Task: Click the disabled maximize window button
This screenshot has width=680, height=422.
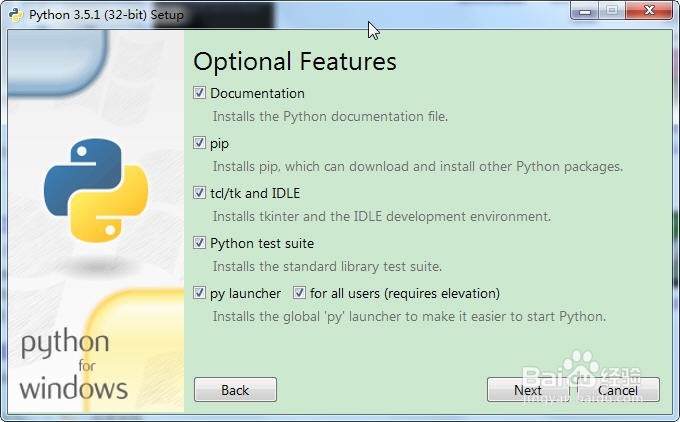Action: click(x=612, y=11)
